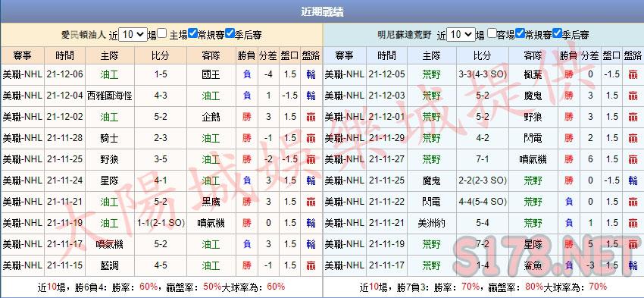
Task: Click the 明尼蘇達荒野 team name
Action: [405, 35]
